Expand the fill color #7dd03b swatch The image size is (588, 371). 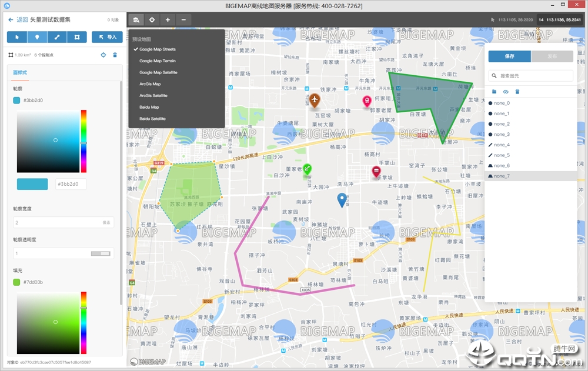pyautogui.click(x=16, y=282)
